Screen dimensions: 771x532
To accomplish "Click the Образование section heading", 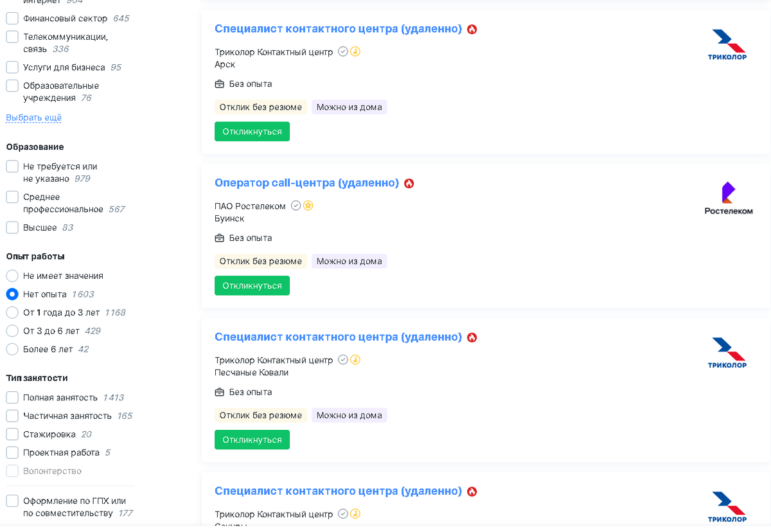I will coord(35,147).
